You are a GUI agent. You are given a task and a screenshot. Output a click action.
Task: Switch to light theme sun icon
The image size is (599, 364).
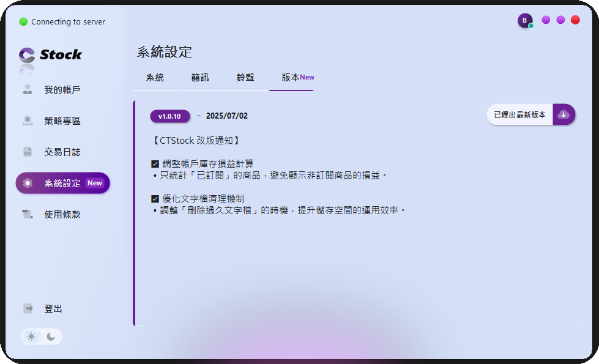pos(31,336)
